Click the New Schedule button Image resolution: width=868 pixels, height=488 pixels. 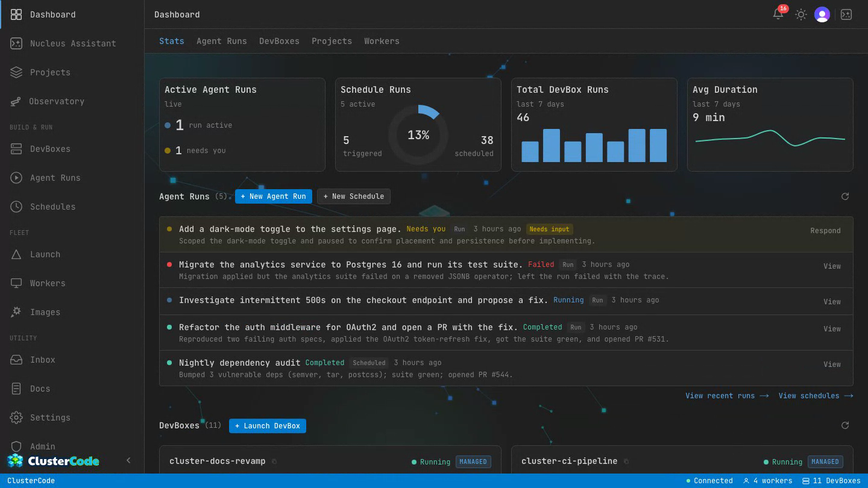pos(354,196)
